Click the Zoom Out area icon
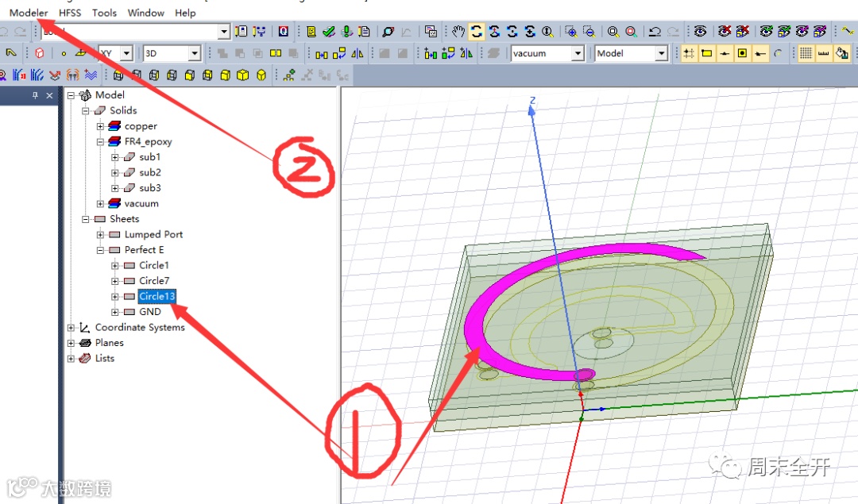This screenshot has height=504, width=858. [589, 32]
